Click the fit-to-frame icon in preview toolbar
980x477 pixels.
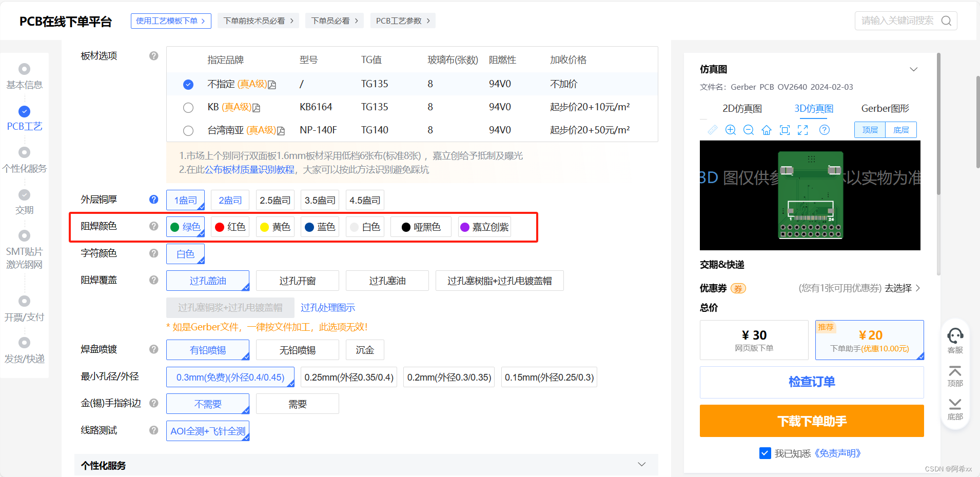785,130
